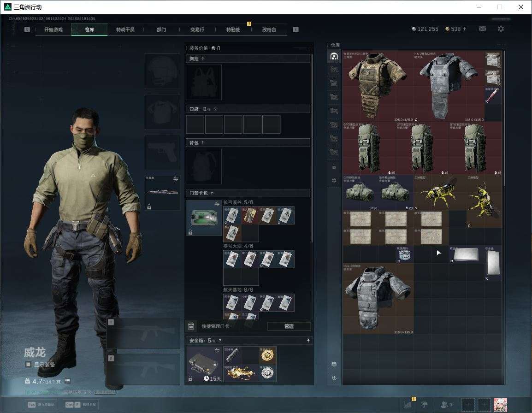Viewport: 532px width, 413px height.
Task: Select the knife melee weapon slot
Action: pyautogui.click(x=162, y=192)
